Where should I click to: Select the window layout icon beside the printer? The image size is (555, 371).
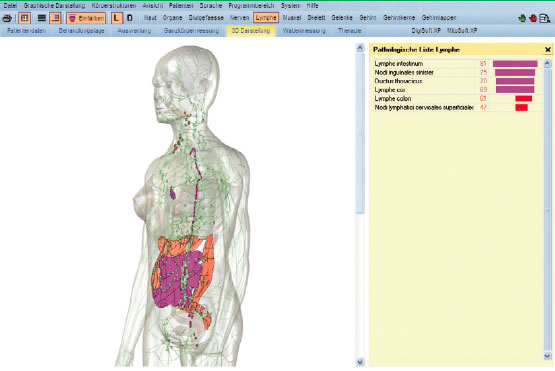[24, 18]
